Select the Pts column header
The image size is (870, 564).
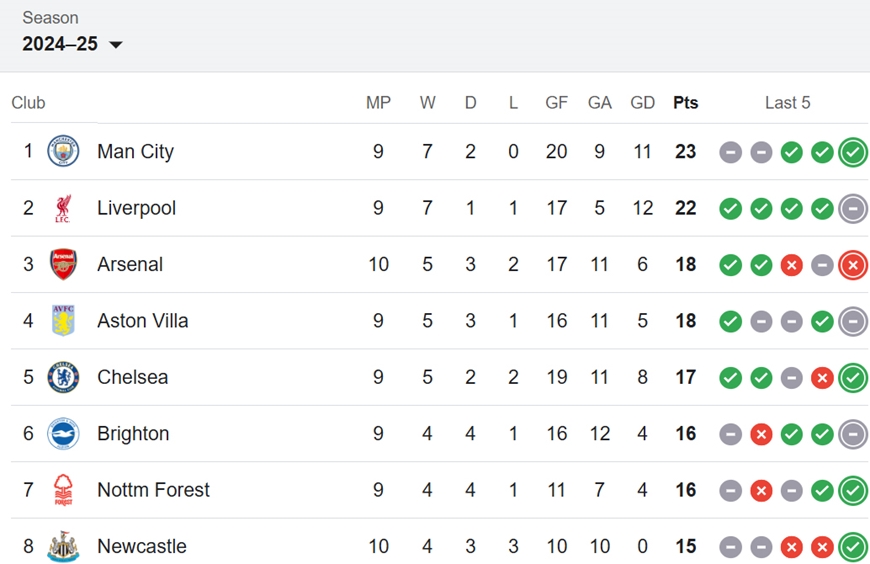(x=686, y=103)
